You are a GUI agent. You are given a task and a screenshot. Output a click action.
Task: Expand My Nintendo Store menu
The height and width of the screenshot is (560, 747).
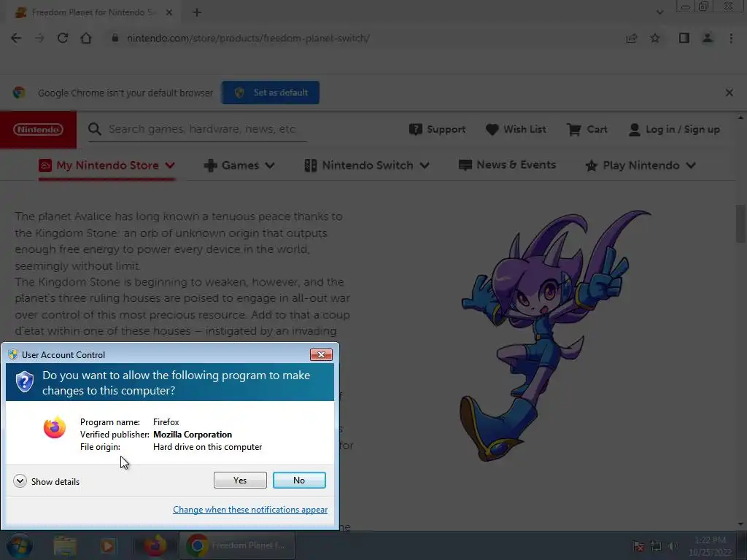(x=107, y=166)
